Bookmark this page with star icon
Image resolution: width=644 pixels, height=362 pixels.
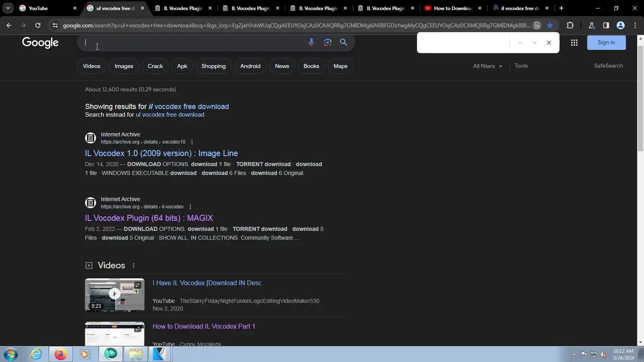550,25
